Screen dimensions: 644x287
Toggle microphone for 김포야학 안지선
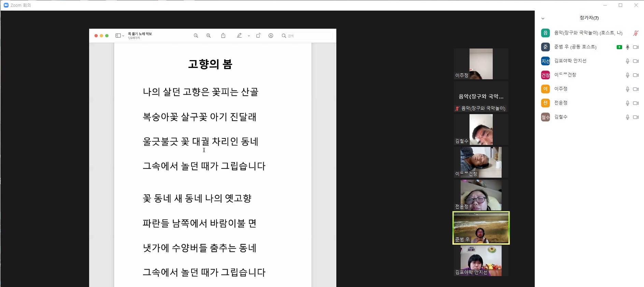pyautogui.click(x=627, y=61)
